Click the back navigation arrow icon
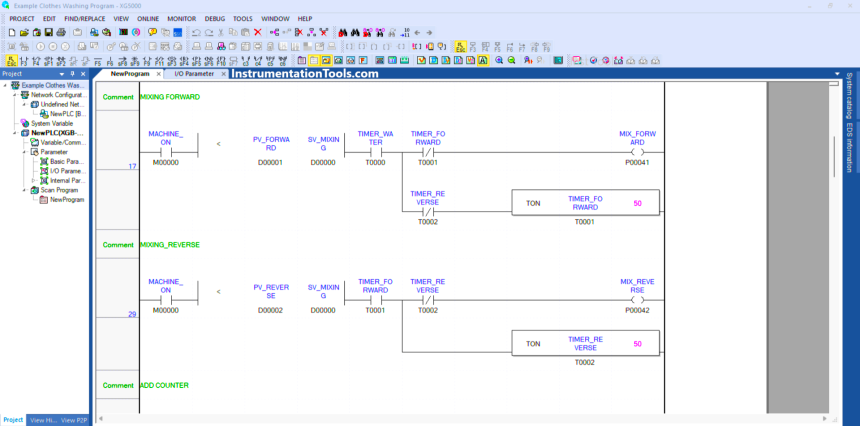This screenshot has width=860, height=426. coord(417,32)
